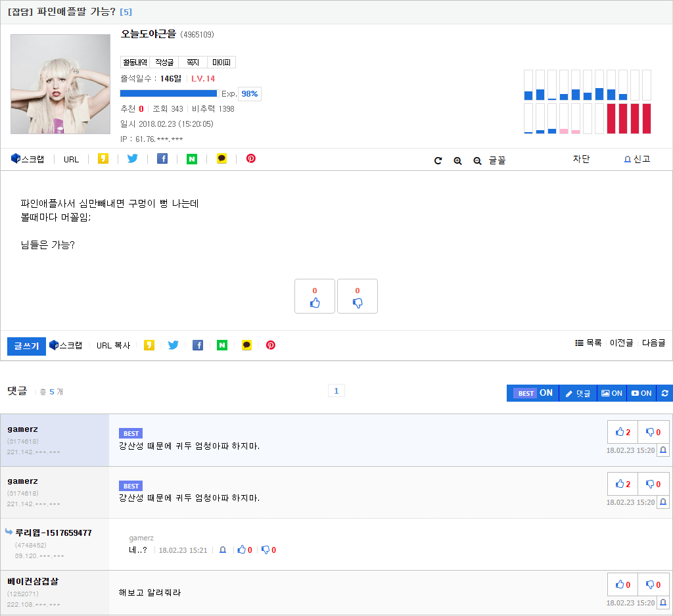Toggle BEST comments ON switch
The width and height of the screenshot is (673, 616).
click(533, 393)
